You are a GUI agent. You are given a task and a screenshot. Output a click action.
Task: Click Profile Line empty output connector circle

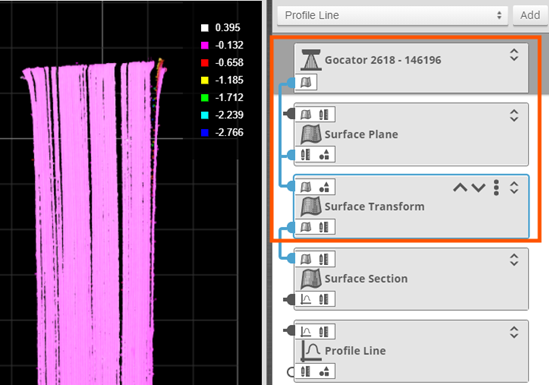(x=291, y=372)
